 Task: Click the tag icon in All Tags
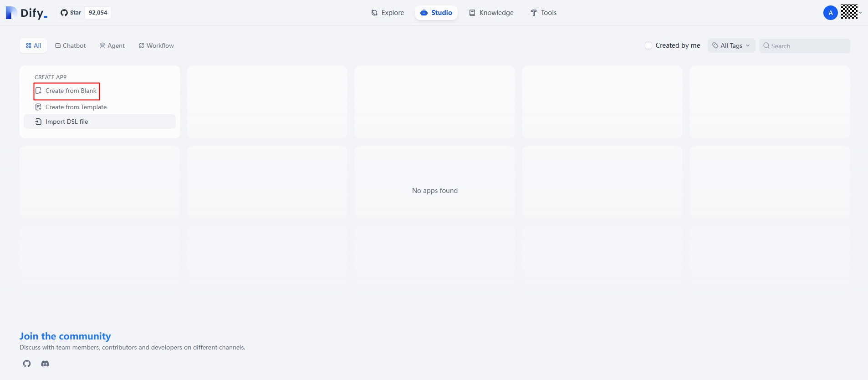click(715, 46)
